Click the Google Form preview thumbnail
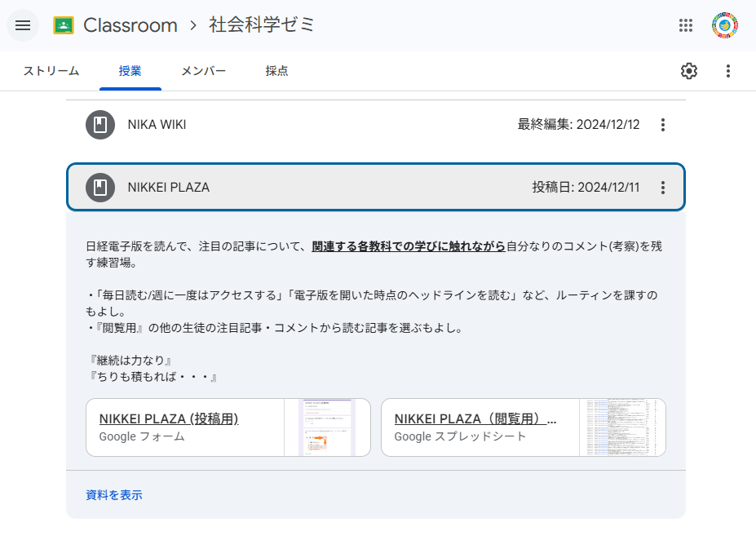Viewport: 756px width, 549px height. tap(326, 427)
